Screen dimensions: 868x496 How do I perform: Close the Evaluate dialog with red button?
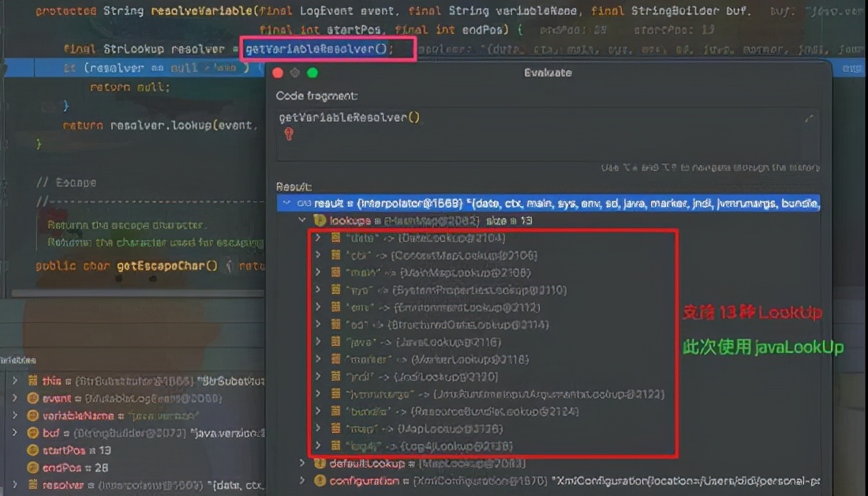(278, 73)
